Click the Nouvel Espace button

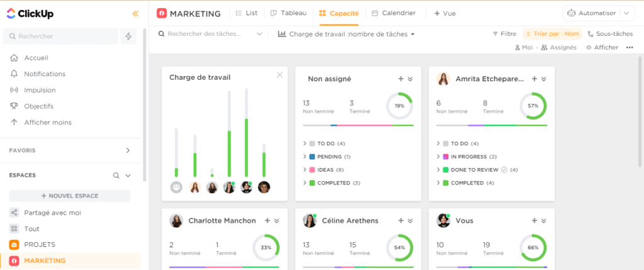[x=70, y=196]
